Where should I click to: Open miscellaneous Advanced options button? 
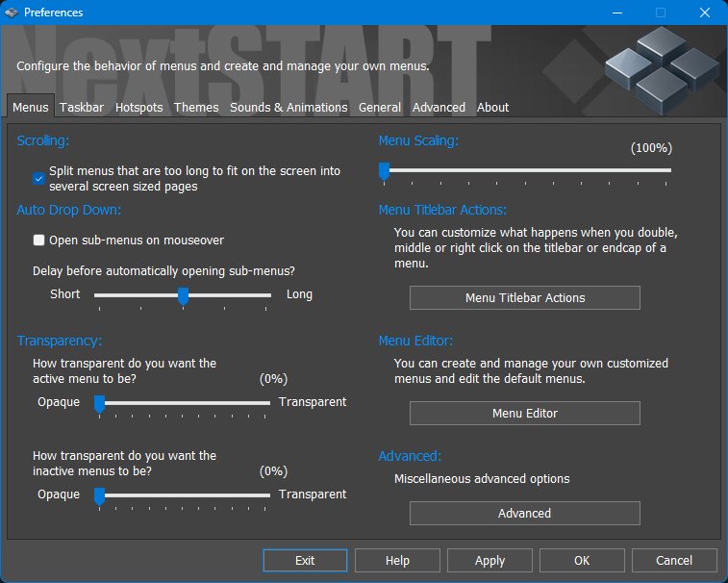(525, 514)
